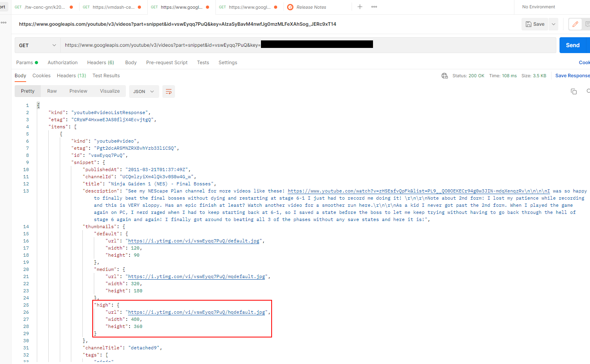Open default.jpg thumbnail URL link
The height and width of the screenshot is (364, 590).
(x=194, y=241)
